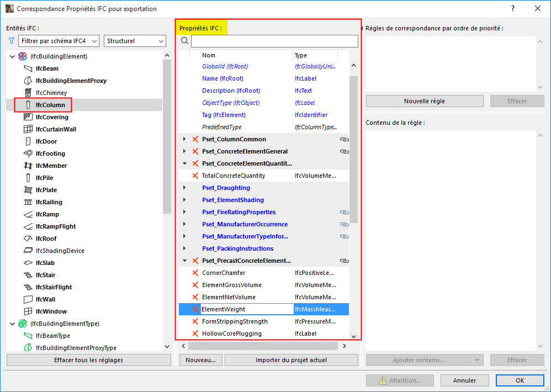Click the IfcMember icon
This screenshot has height=392, width=551.
point(28,166)
